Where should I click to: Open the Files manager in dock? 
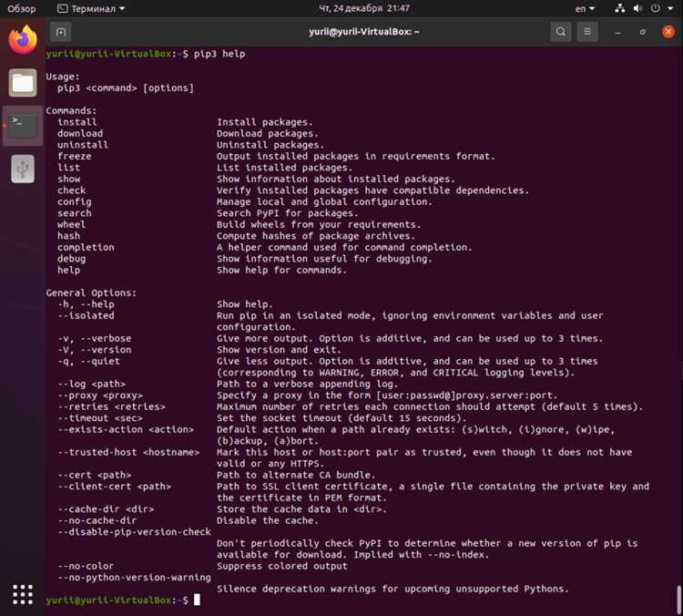[x=23, y=83]
